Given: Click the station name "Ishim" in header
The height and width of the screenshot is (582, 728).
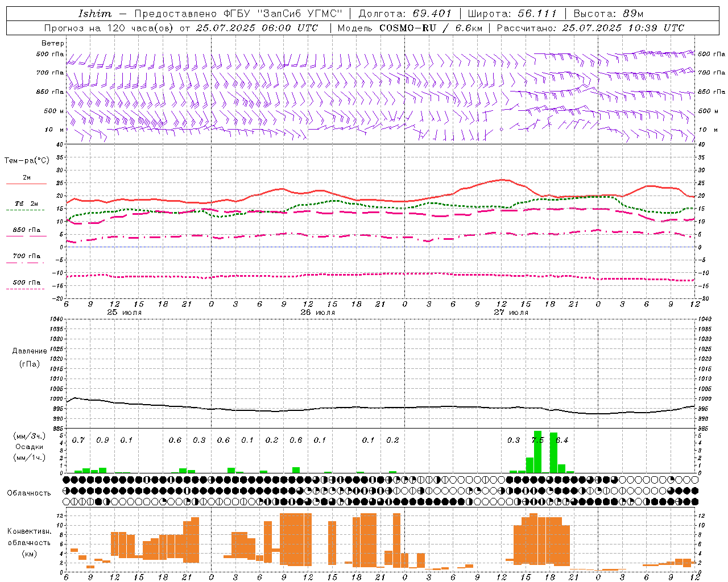Looking at the screenshot, I should pos(95,14).
